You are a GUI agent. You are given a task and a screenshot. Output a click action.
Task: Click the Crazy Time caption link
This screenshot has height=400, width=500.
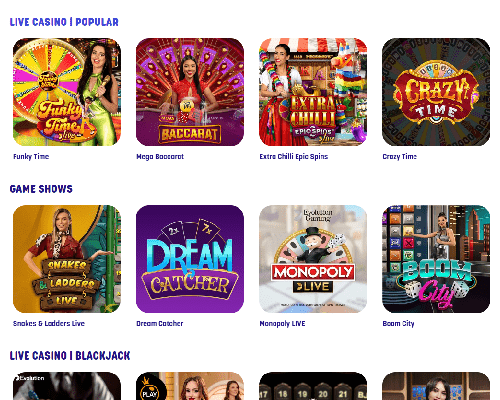[x=400, y=157]
